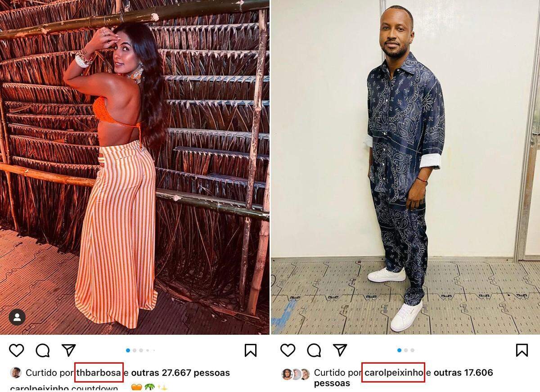Like the right post with heart icon
Screen dimensions: 540x392
click(x=288, y=350)
